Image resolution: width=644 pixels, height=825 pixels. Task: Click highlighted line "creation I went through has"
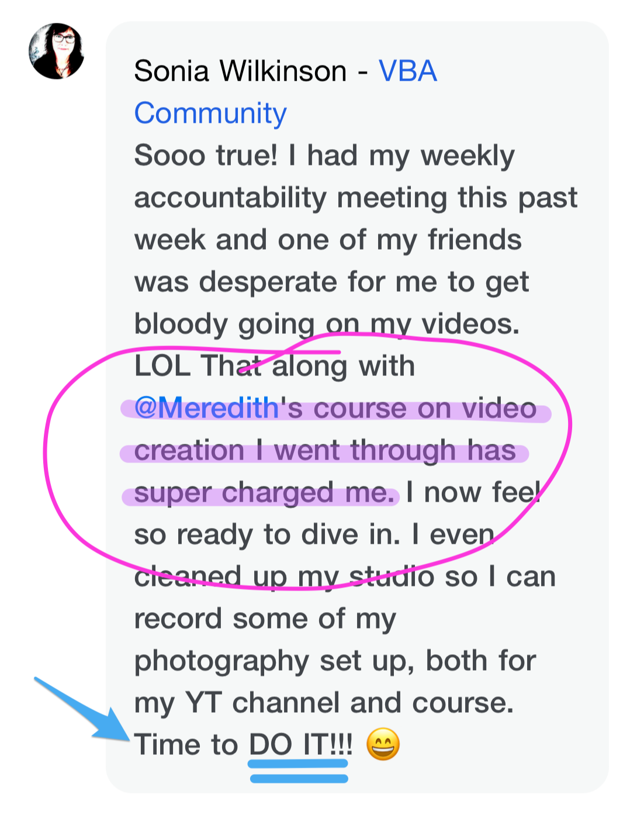(x=325, y=451)
